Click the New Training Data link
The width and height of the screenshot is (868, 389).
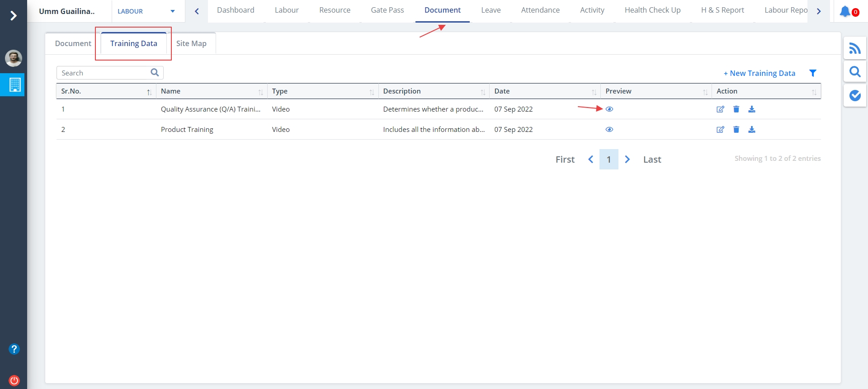759,73
